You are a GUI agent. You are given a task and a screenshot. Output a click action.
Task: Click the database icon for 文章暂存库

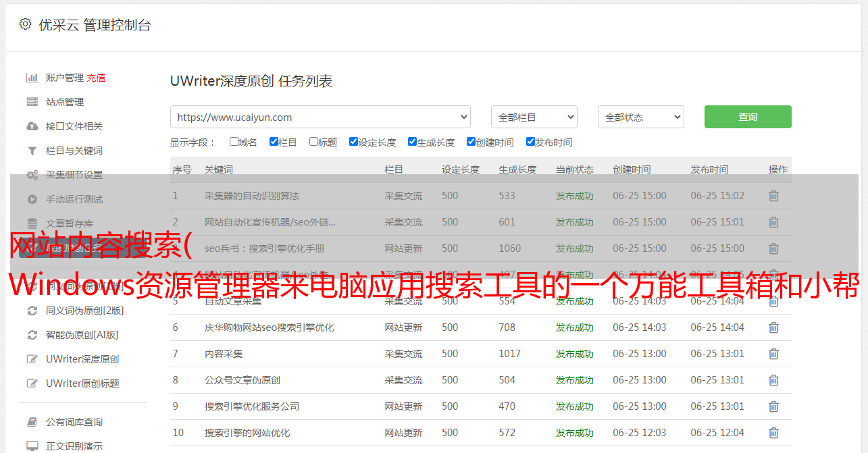(x=32, y=223)
